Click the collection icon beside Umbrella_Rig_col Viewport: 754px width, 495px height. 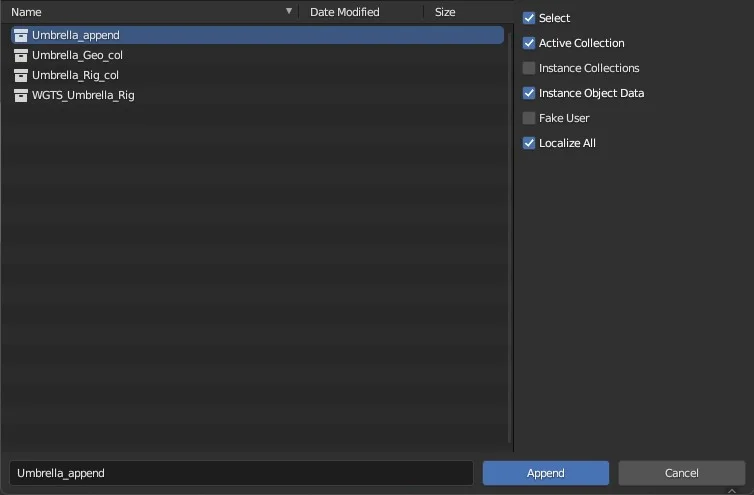click(20, 75)
